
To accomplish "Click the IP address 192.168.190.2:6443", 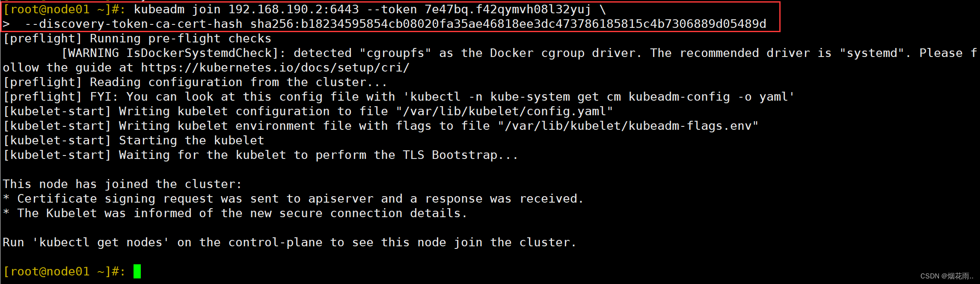I will tap(294, 9).
